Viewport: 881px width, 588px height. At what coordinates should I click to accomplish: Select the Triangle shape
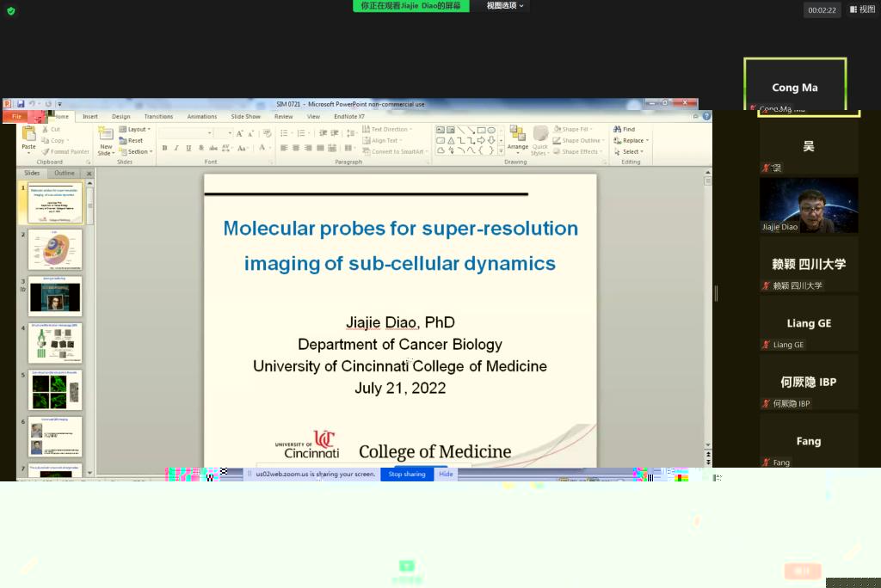(451, 140)
